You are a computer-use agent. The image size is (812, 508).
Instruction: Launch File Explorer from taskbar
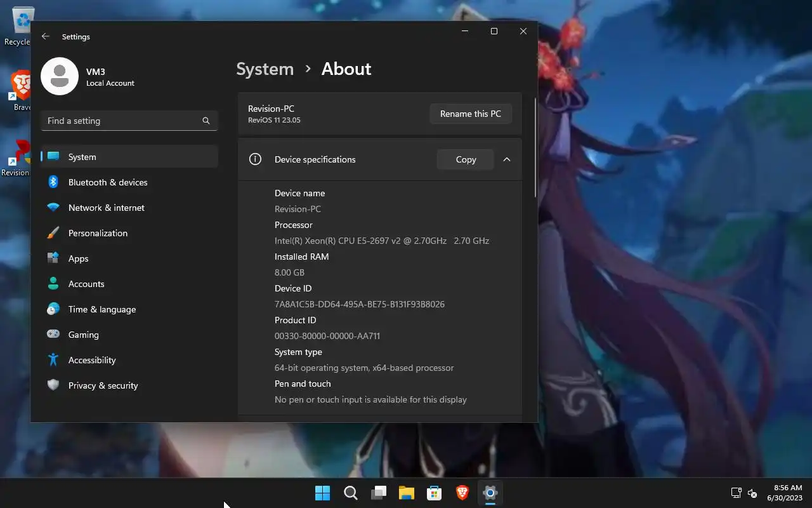pyautogui.click(x=407, y=493)
